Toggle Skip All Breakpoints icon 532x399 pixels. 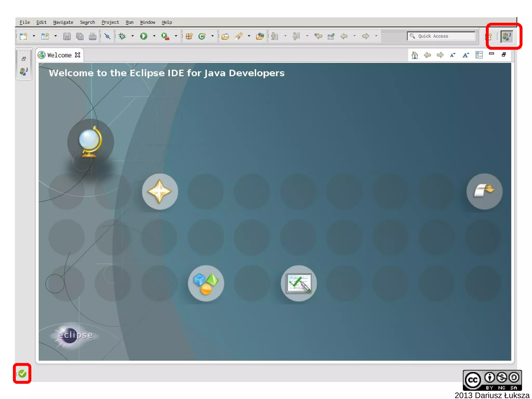click(107, 36)
